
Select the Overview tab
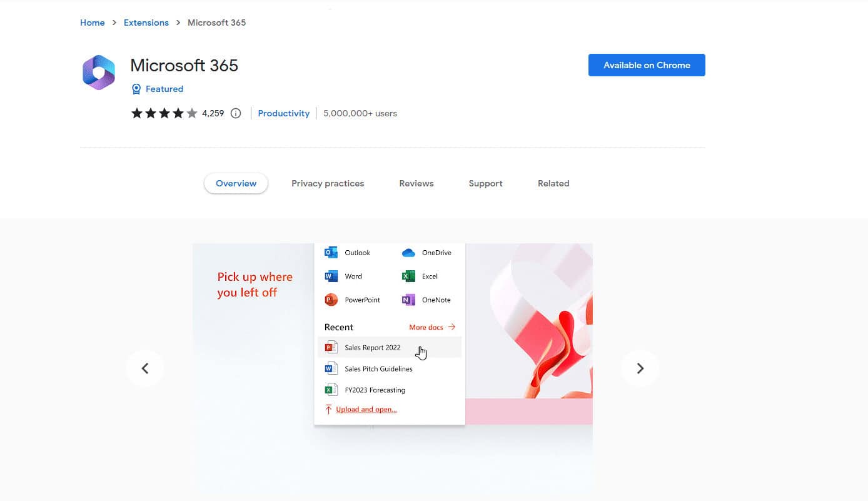click(236, 183)
